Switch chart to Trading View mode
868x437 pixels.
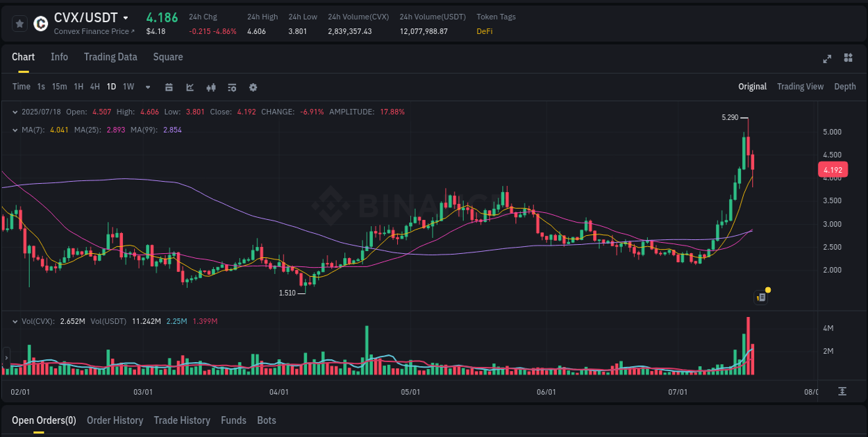point(800,86)
